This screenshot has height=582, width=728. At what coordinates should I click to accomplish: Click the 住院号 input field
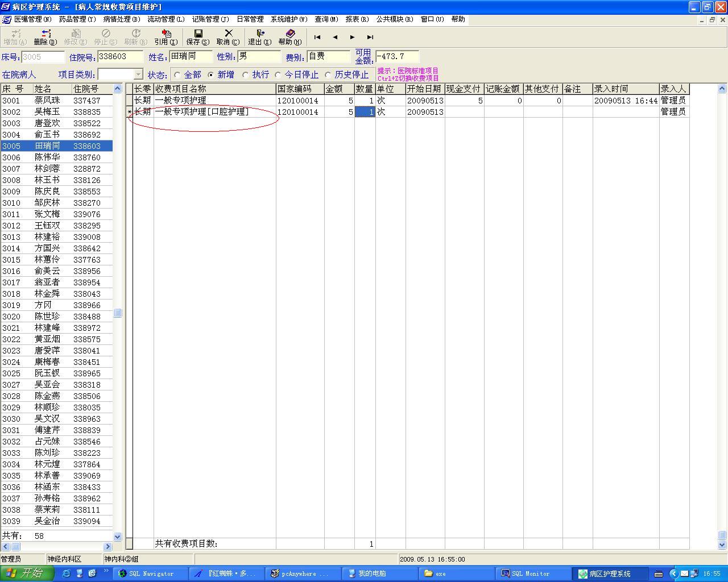pyautogui.click(x=120, y=57)
